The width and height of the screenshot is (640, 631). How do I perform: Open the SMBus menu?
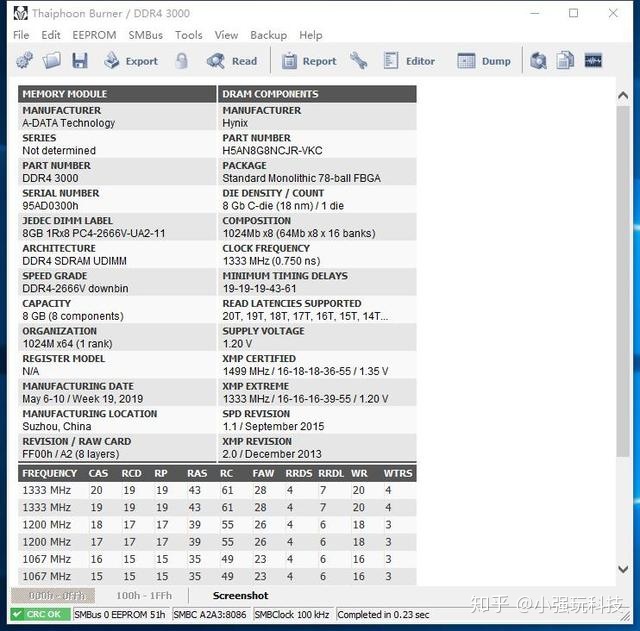[146, 35]
